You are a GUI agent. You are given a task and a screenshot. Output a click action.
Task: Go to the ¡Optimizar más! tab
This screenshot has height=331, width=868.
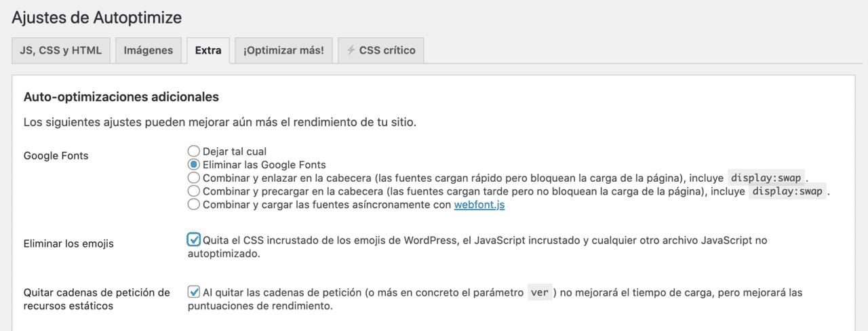[x=283, y=50]
